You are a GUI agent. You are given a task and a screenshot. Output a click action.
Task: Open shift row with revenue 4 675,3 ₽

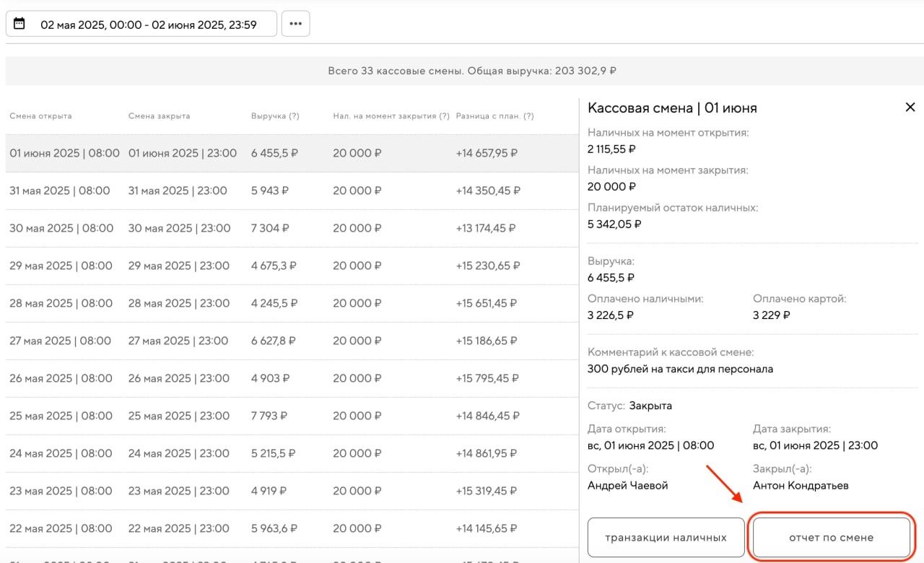[289, 266]
